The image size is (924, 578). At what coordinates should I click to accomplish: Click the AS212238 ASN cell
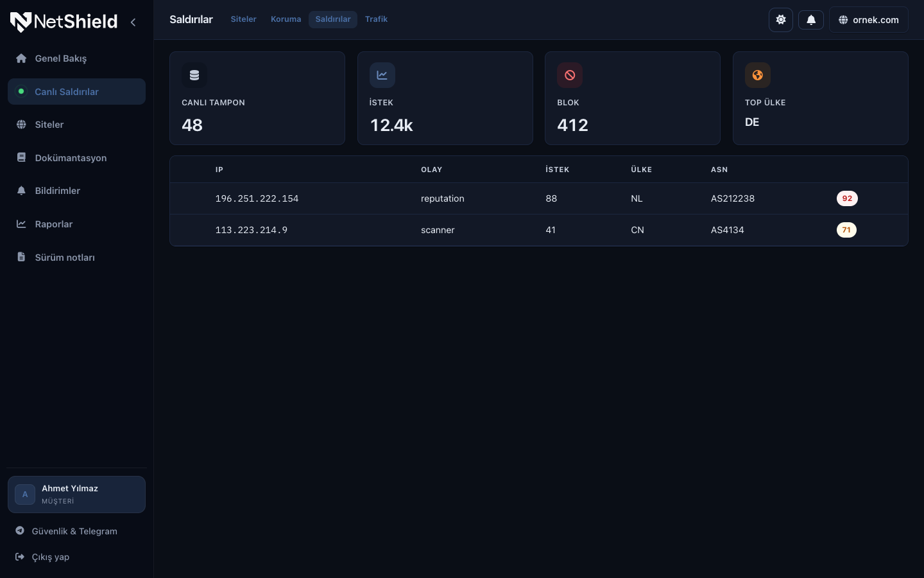[x=733, y=198]
